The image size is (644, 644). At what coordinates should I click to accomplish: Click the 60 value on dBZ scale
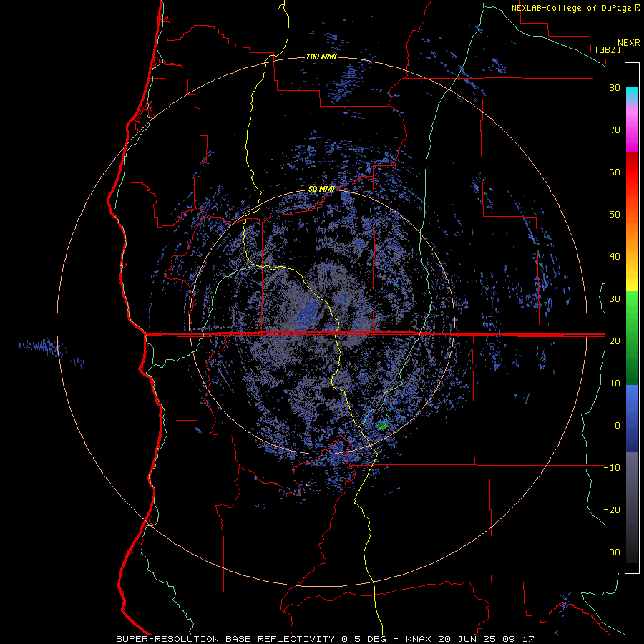coord(615,172)
